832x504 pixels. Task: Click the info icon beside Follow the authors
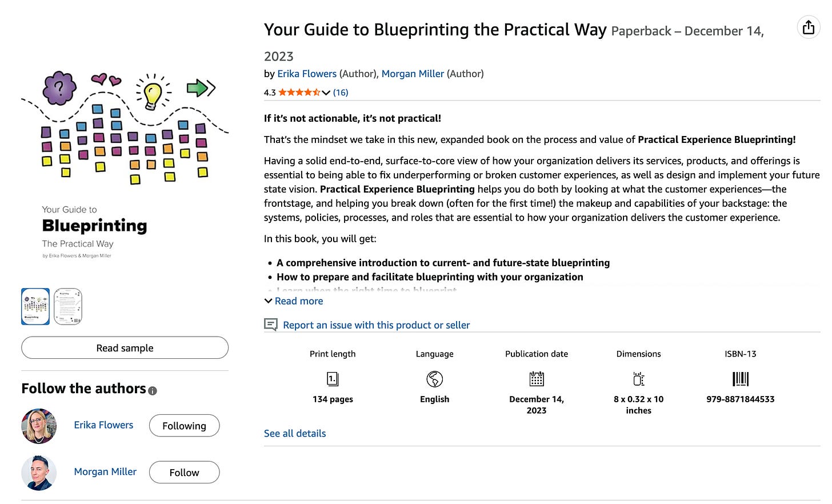(153, 391)
